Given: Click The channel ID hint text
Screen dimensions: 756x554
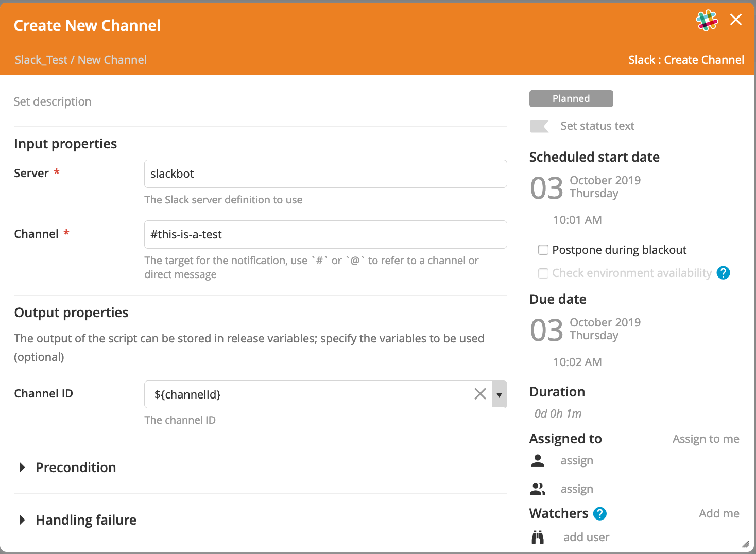Looking at the screenshot, I should click(180, 420).
